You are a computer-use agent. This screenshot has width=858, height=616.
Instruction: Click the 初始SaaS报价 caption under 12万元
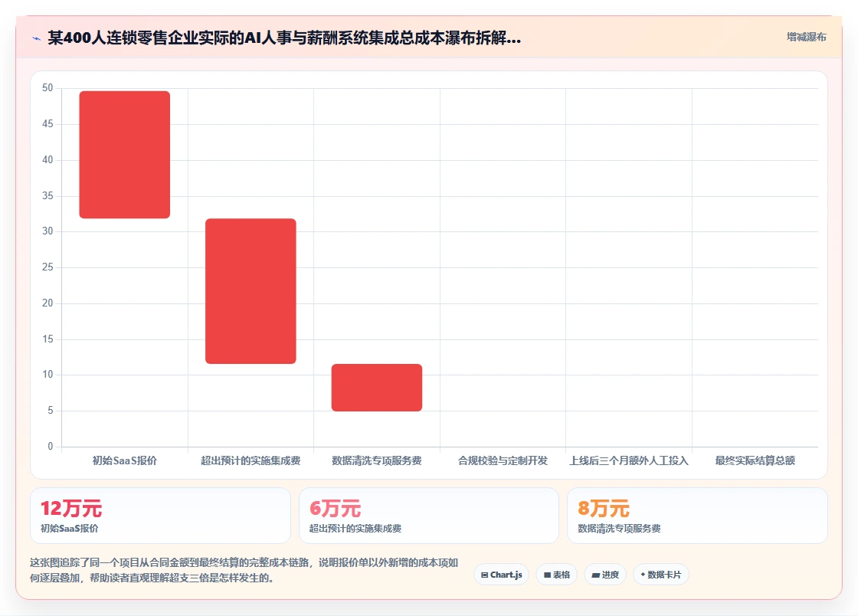tap(70, 529)
